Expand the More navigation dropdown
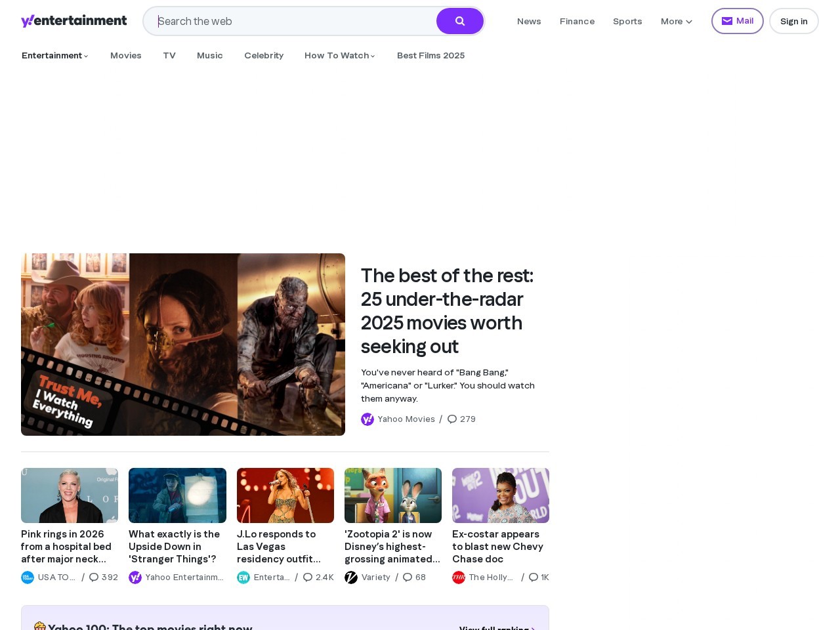840x630 pixels. tap(676, 21)
